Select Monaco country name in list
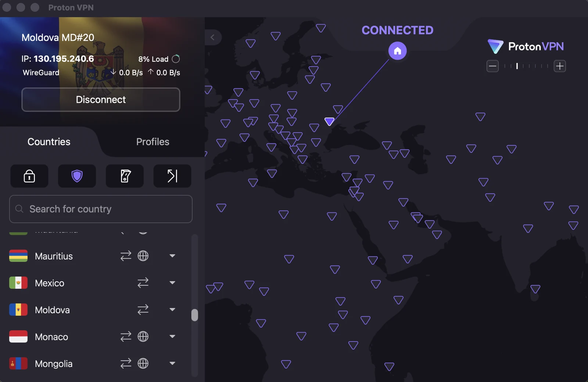This screenshot has width=588, height=382. point(51,337)
